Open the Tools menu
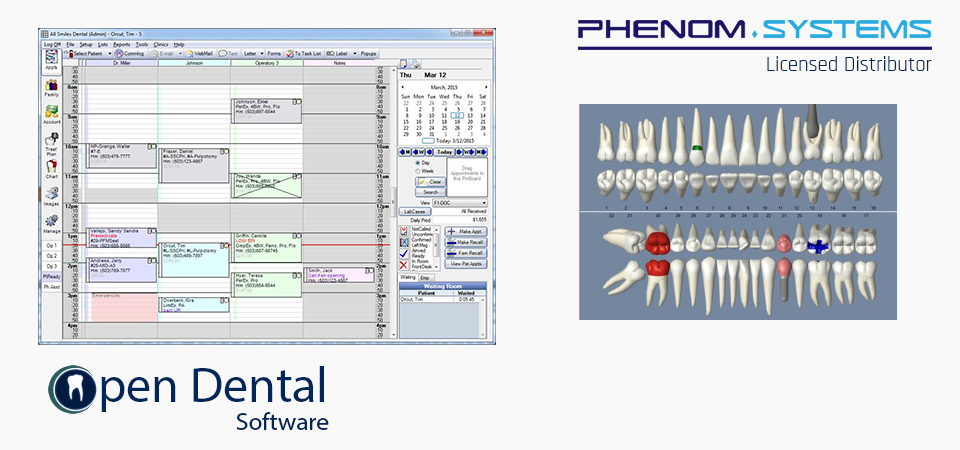The width and height of the screenshot is (960, 450). (x=142, y=44)
